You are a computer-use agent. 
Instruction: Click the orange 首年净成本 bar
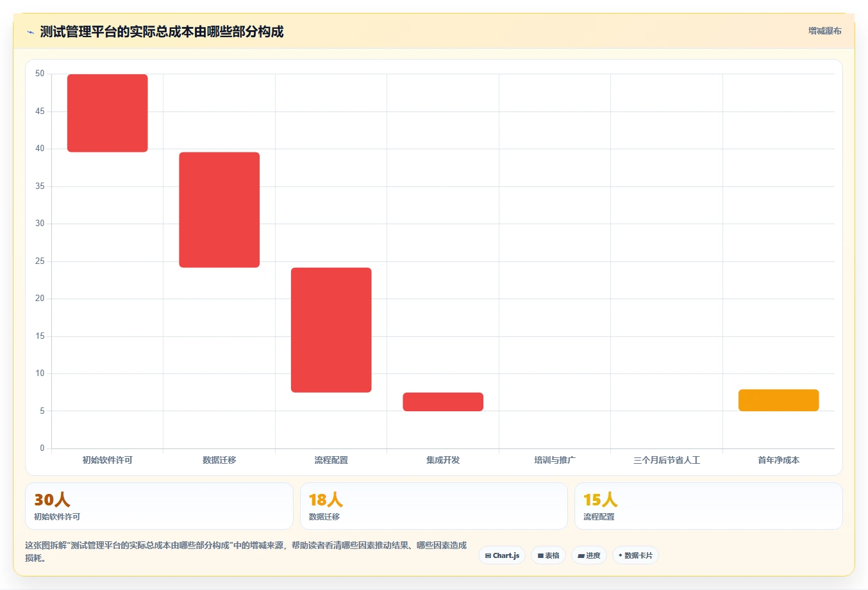tap(779, 400)
